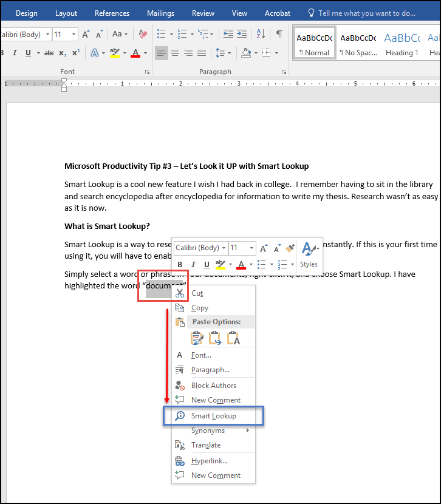Toggle Italic in the ribbon
This screenshot has width=441, height=504.
[15, 53]
